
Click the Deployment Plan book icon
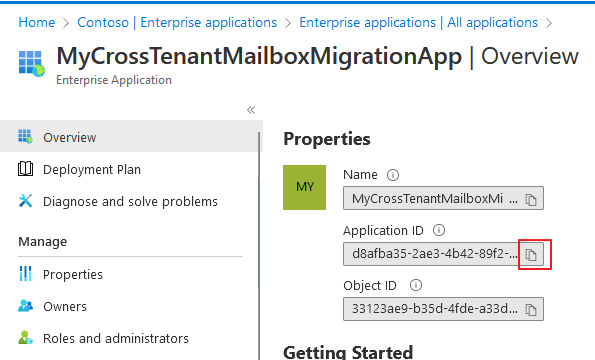[x=25, y=169]
